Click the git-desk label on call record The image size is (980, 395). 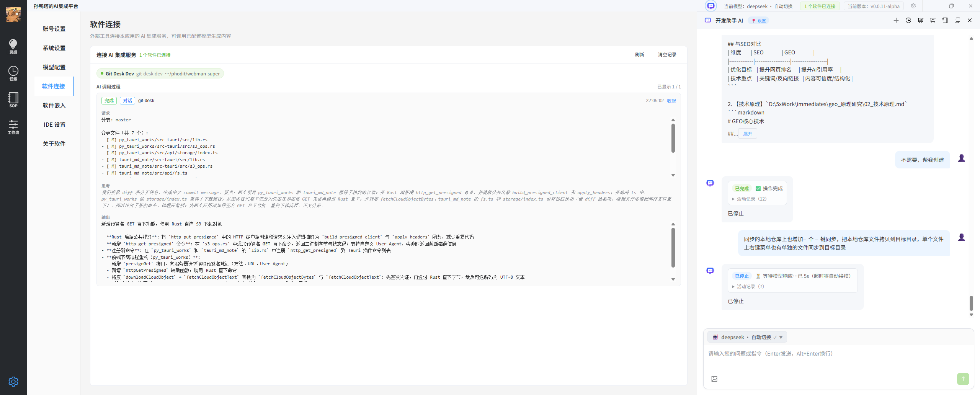[x=146, y=101]
